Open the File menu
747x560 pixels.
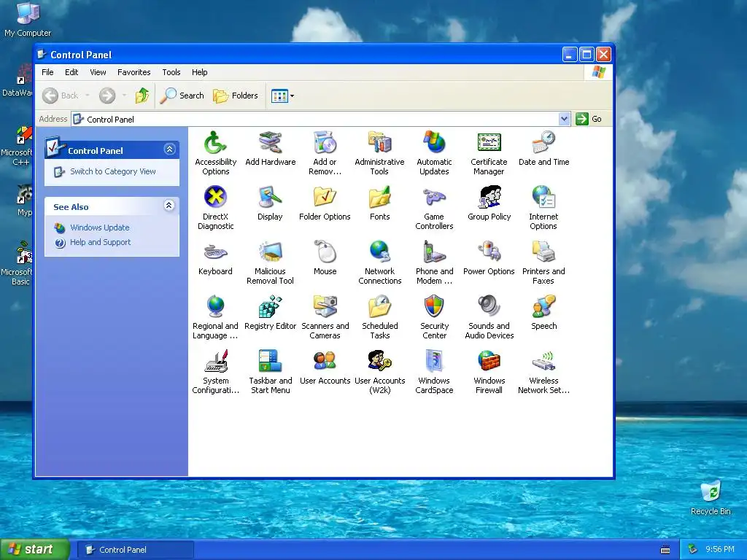coord(47,72)
